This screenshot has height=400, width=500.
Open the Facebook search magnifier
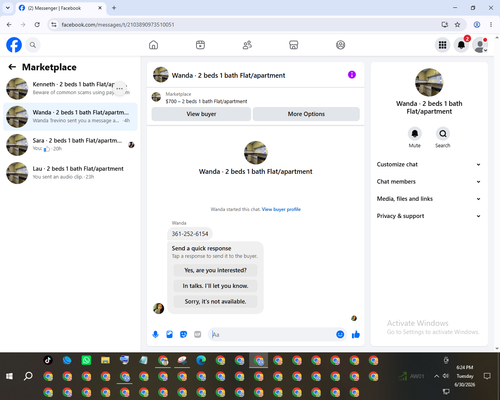(x=33, y=45)
